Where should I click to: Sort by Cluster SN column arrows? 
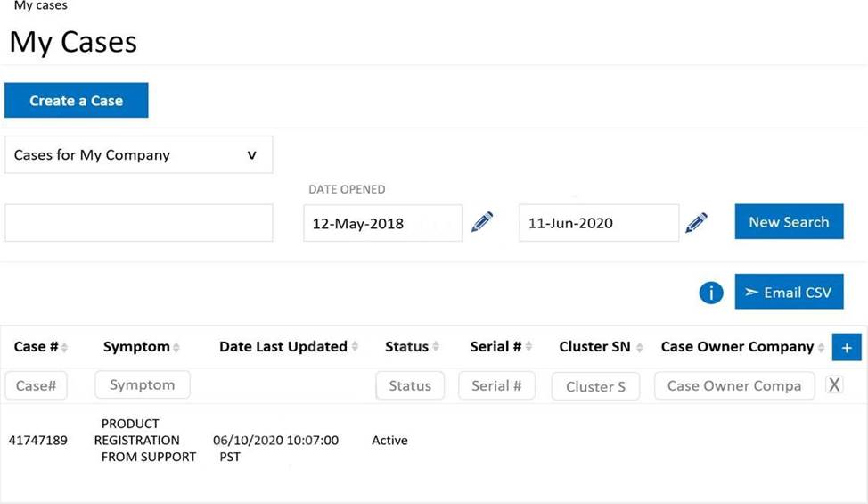click(639, 348)
